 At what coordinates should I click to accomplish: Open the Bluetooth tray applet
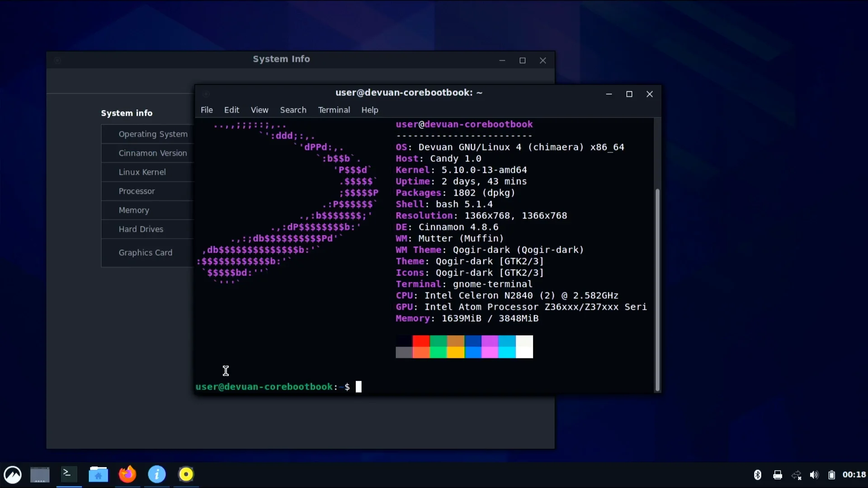(x=758, y=475)
